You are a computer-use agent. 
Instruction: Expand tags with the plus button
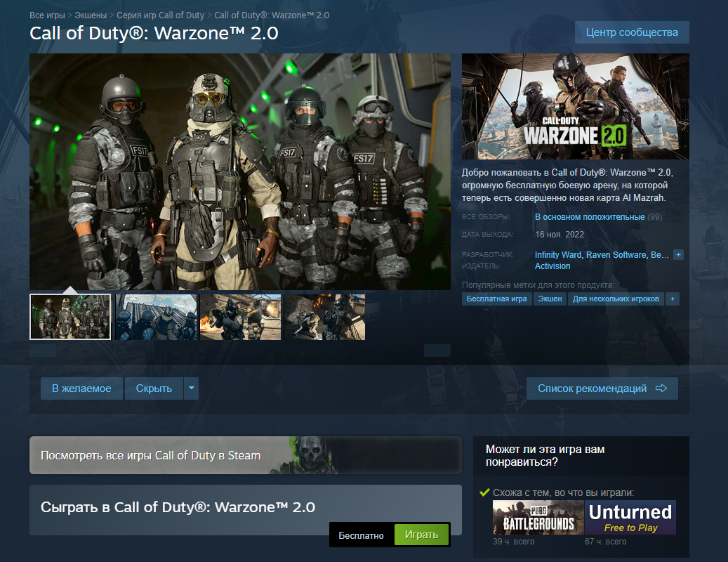click(673, 299)
